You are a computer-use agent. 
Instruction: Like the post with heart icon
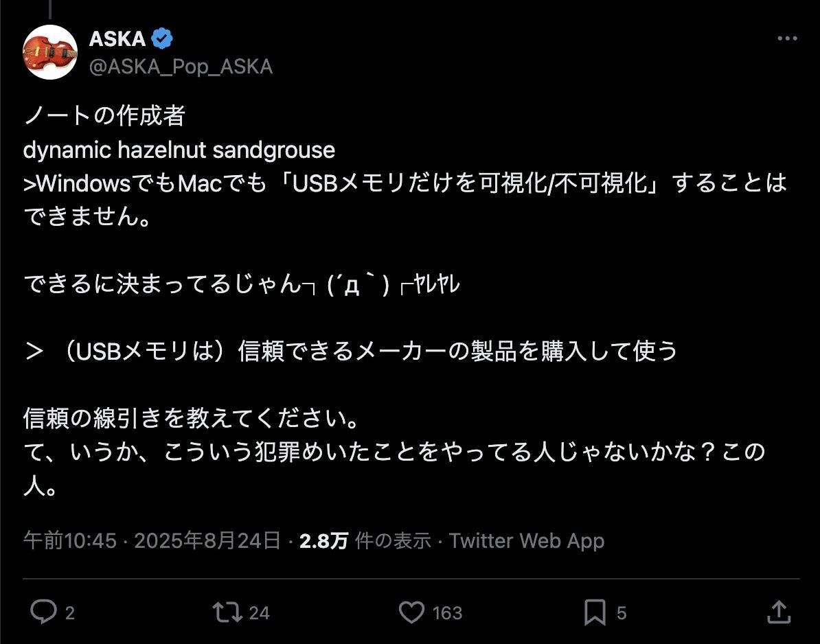(412, 612)
